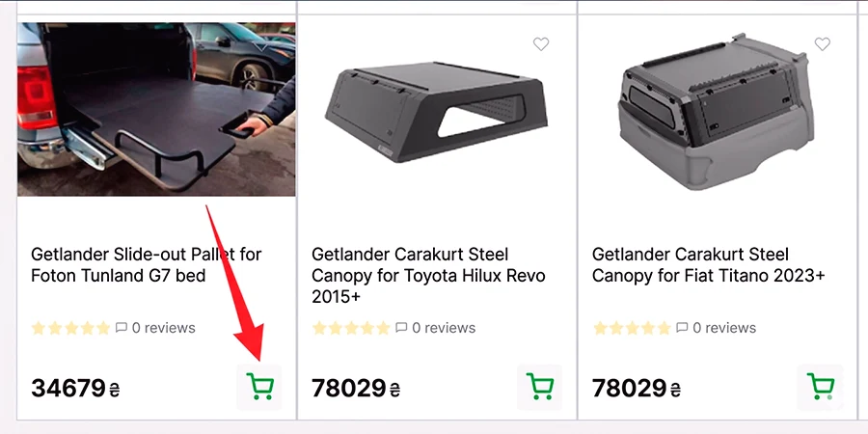Click comment icon under Foton Tunland pallet
The height and width of the screenshot is (434, 868).
(x=122, y=328)
